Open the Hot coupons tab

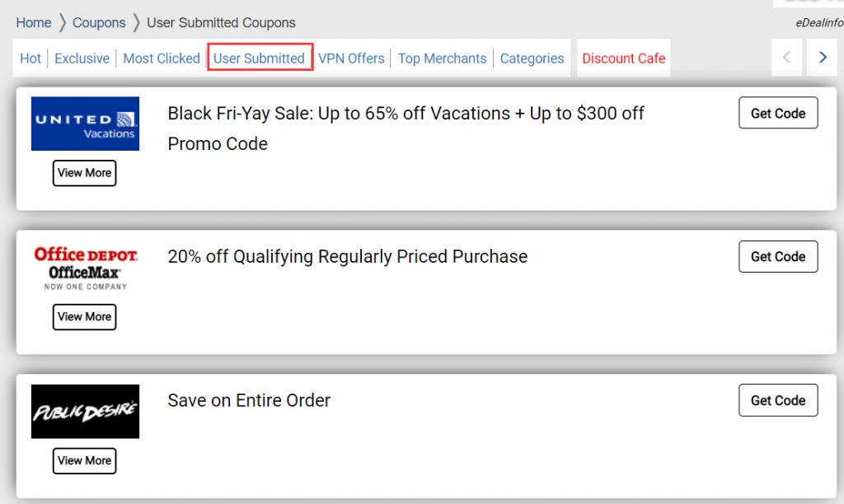(x=30, y=58)
